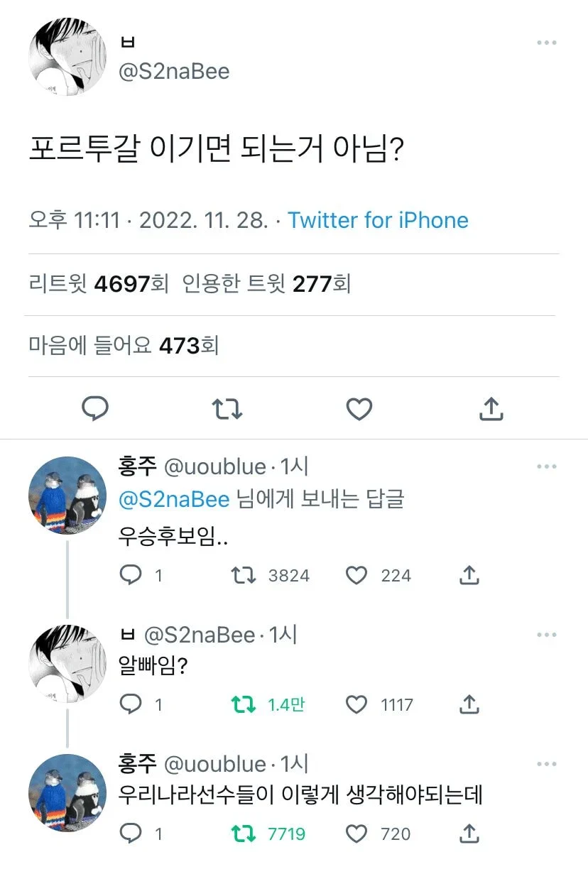Retweet the main @S2naBee tweet
Image resolution: width=588 pixels, height=874 pixels.
tap(227, 408)
